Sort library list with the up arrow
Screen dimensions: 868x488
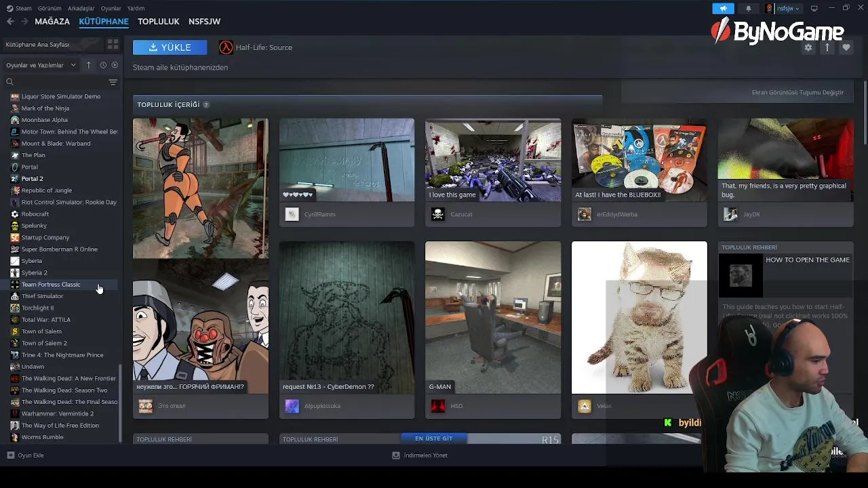pos(88,65)
